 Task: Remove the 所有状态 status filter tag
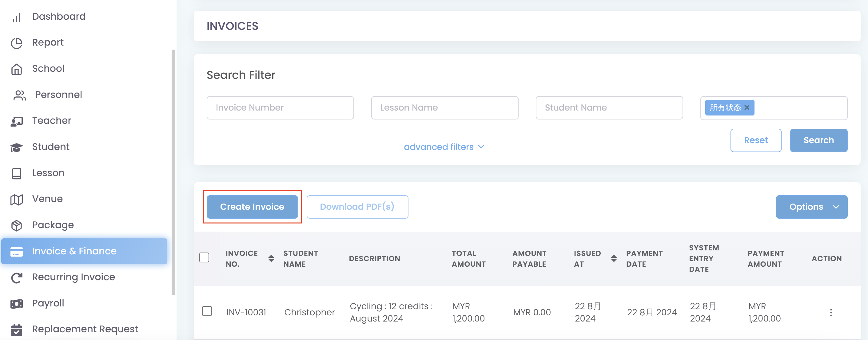(x=747, y=107)
